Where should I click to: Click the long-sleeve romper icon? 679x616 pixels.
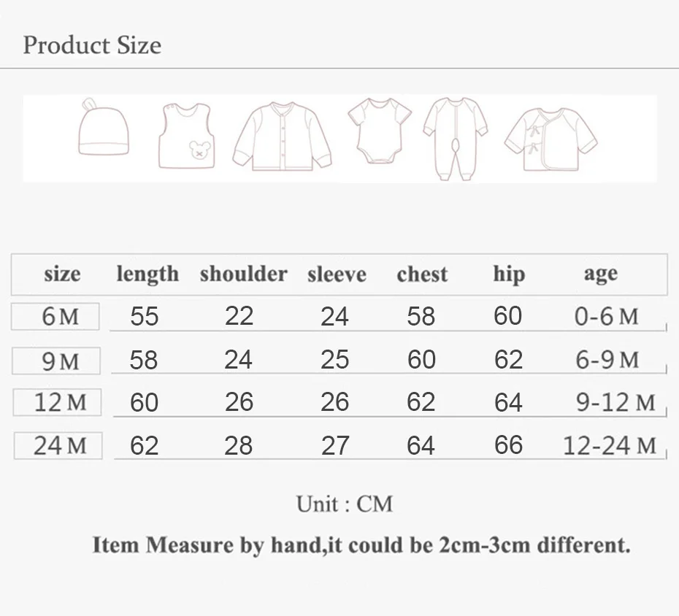[455, 139]
